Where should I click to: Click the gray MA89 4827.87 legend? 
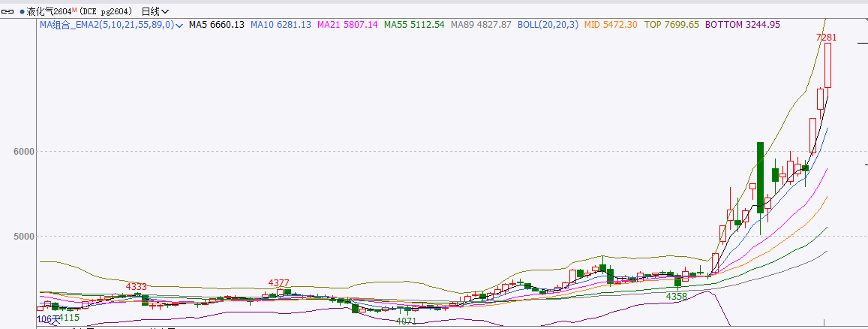pyautogui.click(x=481, y=25)
